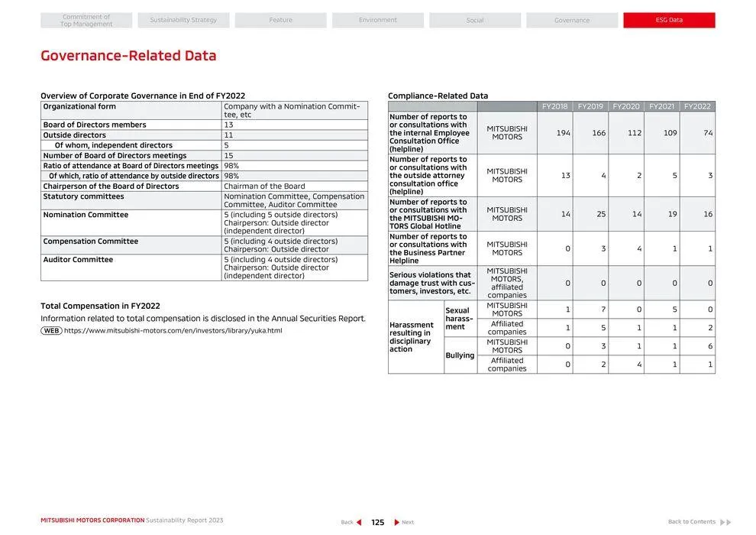Image resolution: width=756 pixels, height=535 pixels.
Task: Open the Sustainability Strategy tab
Action: [183, 19]
